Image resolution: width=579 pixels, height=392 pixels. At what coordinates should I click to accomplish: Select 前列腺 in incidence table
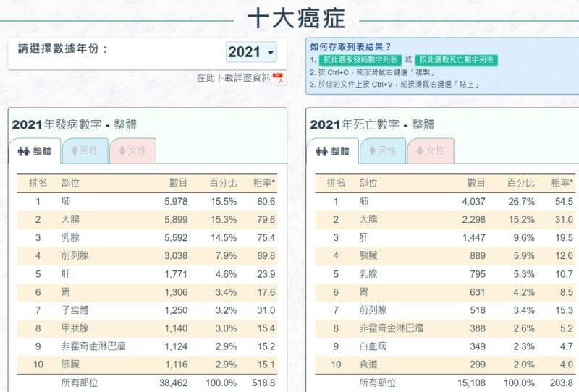pos(75,255)
